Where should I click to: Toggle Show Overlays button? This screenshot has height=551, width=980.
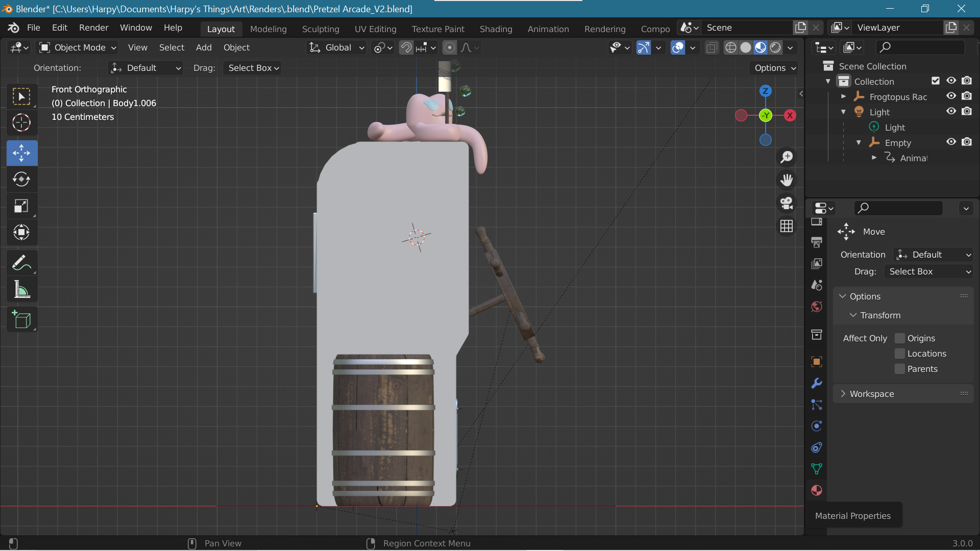point(678,47)
